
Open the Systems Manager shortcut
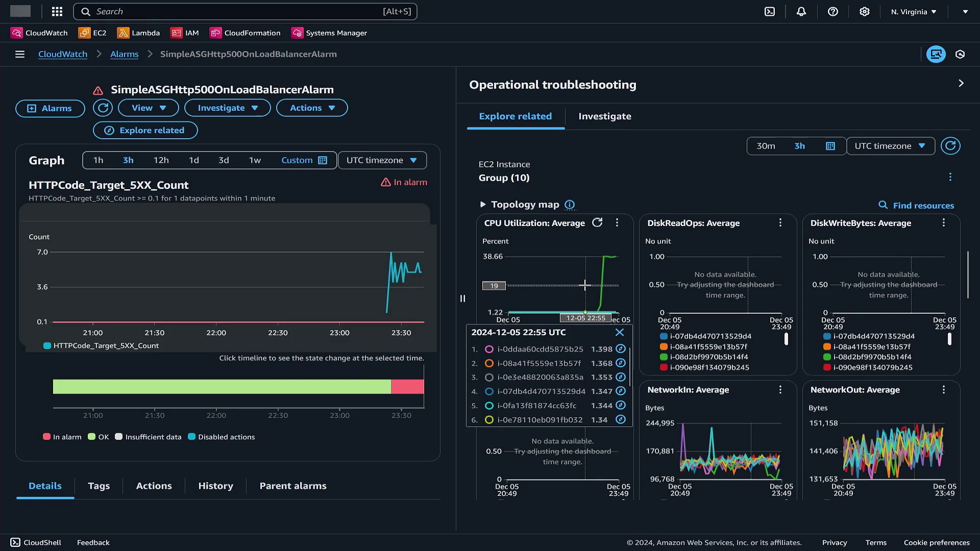tap(329, 33)
